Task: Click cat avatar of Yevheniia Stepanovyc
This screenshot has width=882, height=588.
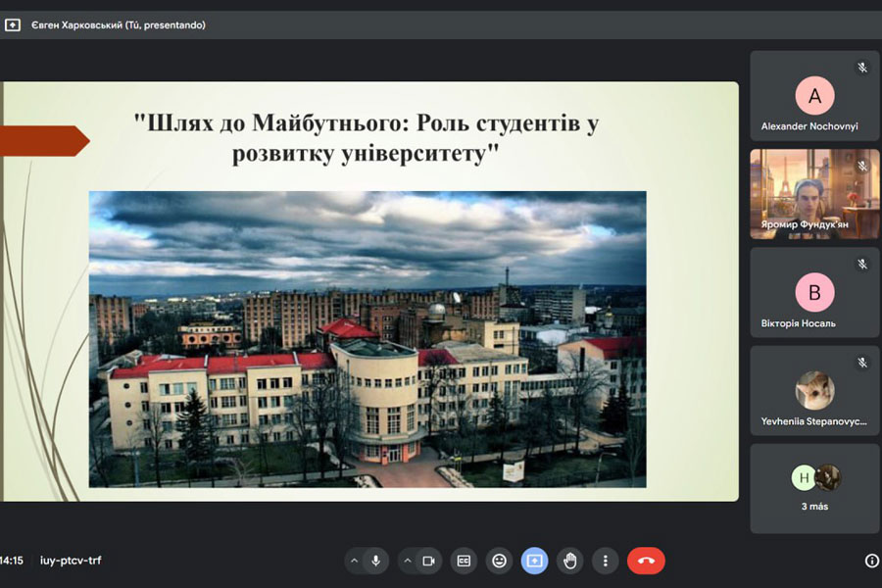Action: pos(814,390)
